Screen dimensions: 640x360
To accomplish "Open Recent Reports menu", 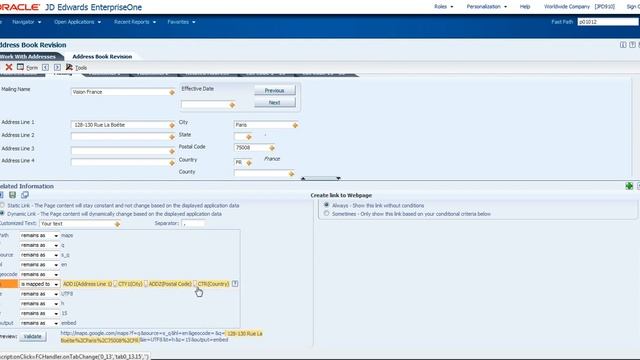I will tap(135, 22).
